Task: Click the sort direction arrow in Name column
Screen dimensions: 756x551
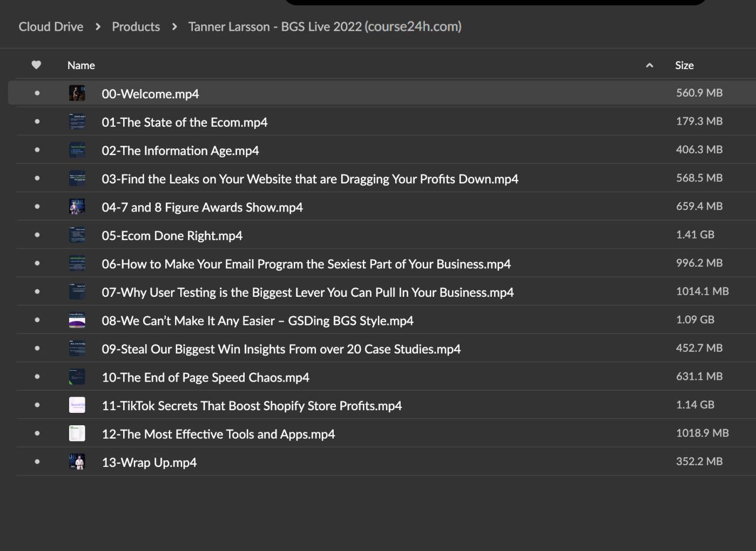Action: tap(650, 65)
